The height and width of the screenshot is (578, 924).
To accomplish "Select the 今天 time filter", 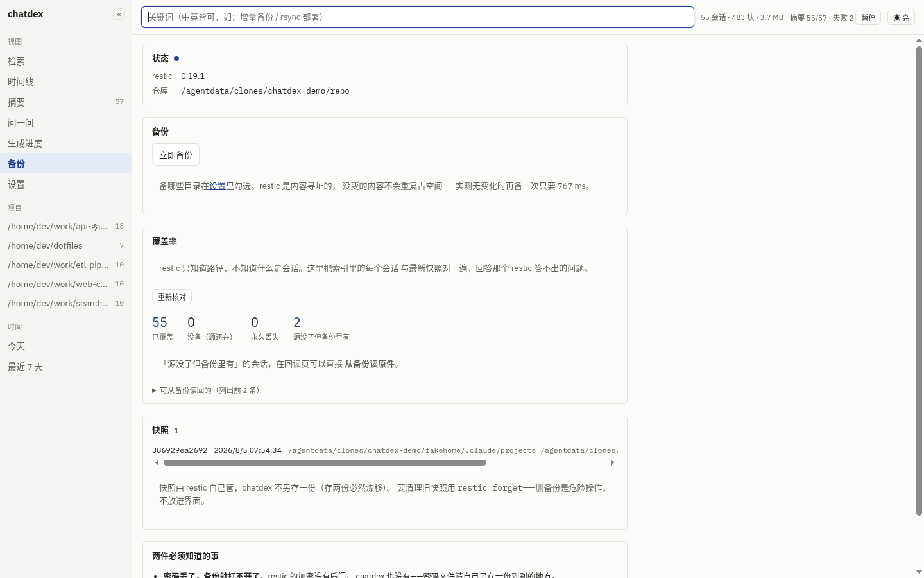I will pyautogui.click(x=66, y=346).
